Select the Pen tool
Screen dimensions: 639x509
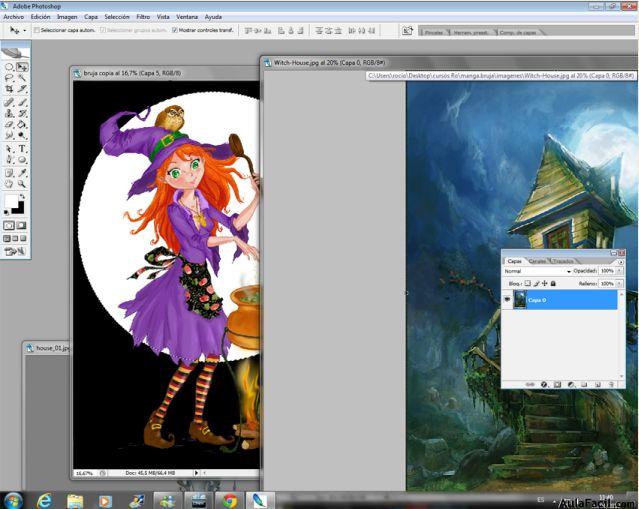click(9, 159)
